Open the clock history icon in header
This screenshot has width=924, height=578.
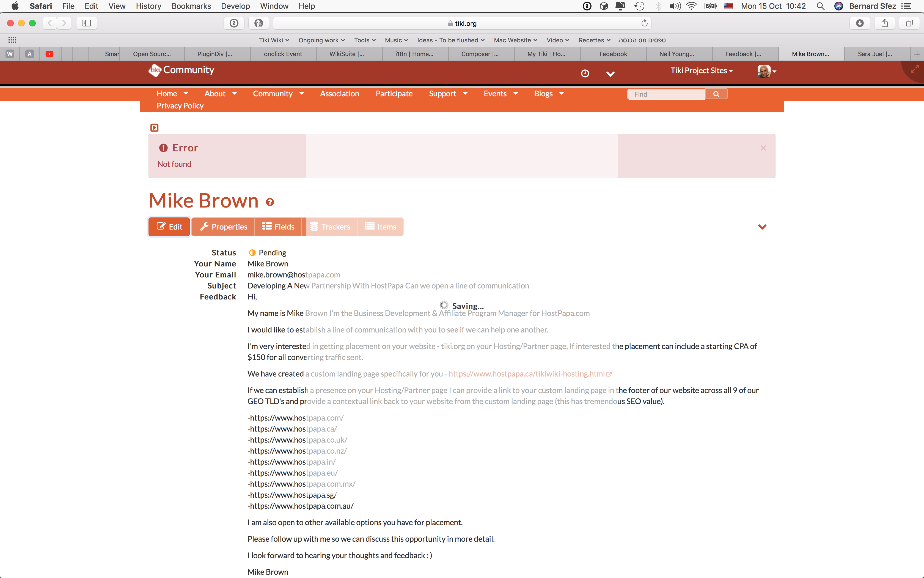click(585, 73)
